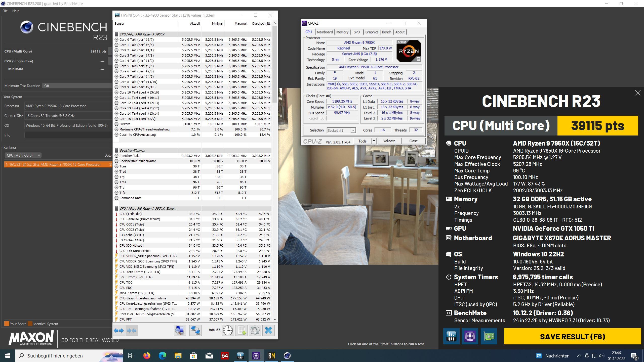Click the Validate button in CPU-Z
The height and width of the screenshot is (362, 644).
point(389,141)
